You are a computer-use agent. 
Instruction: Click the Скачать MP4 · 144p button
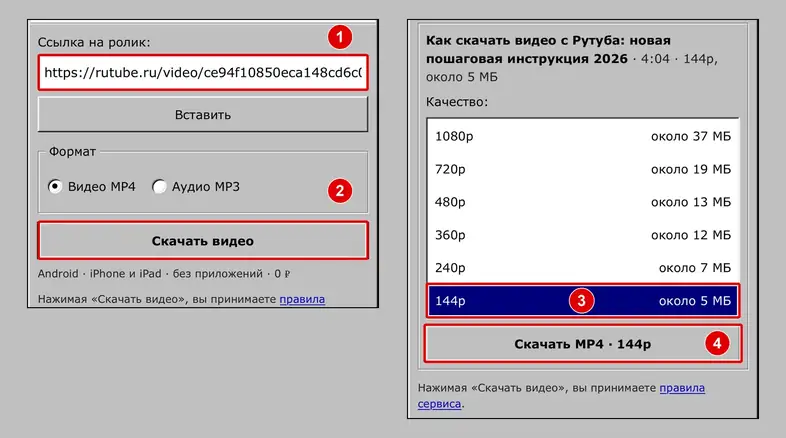[583, 344]
